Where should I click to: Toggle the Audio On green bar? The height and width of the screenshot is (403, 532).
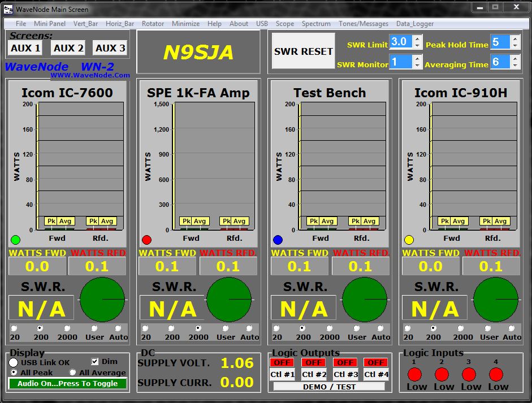[x=67, y=383]
